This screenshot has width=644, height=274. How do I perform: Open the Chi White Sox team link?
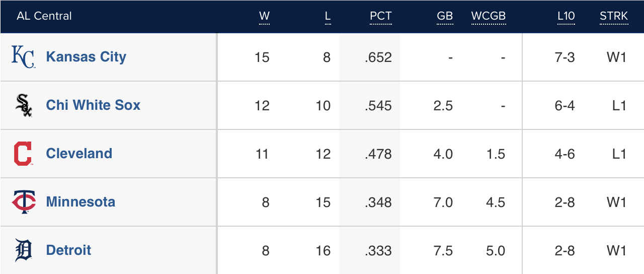point(93,105)
